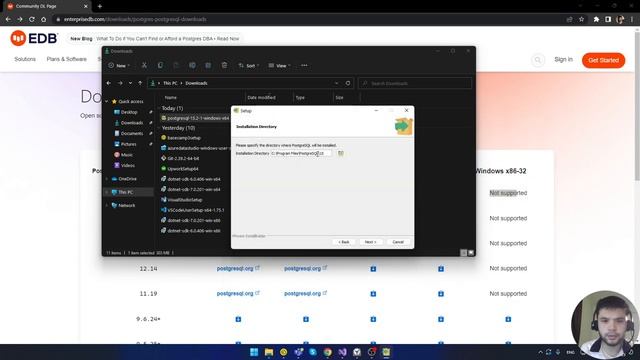This screenshot has height=360, width=640.
Task: Click the Delete trash icon in Explorer
Action: [x=224, y=65]
